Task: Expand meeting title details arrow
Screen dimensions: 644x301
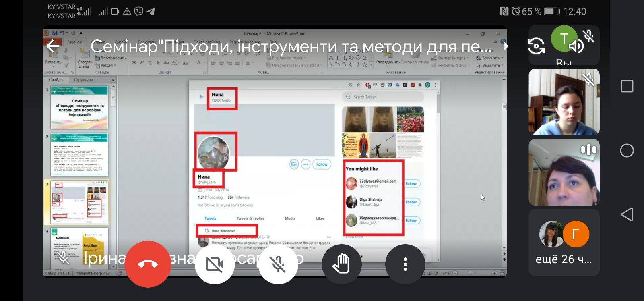Action: click(x=506, y=46)
